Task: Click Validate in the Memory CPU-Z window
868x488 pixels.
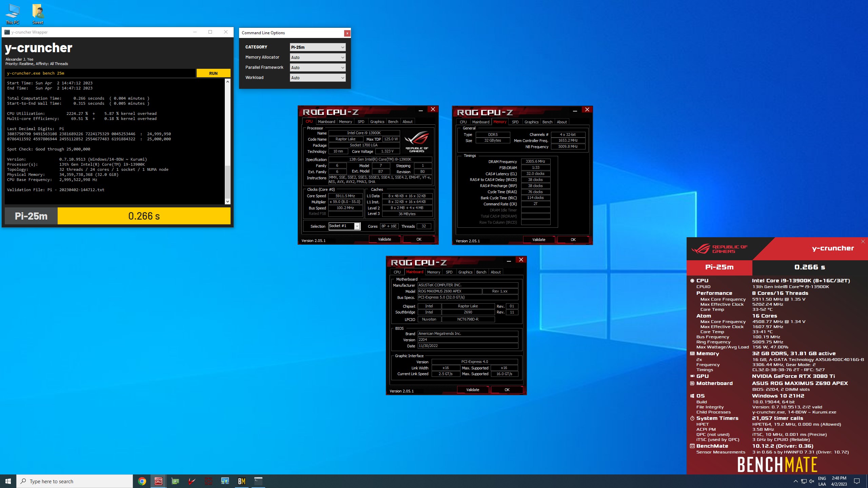Action: pos(539,240)
